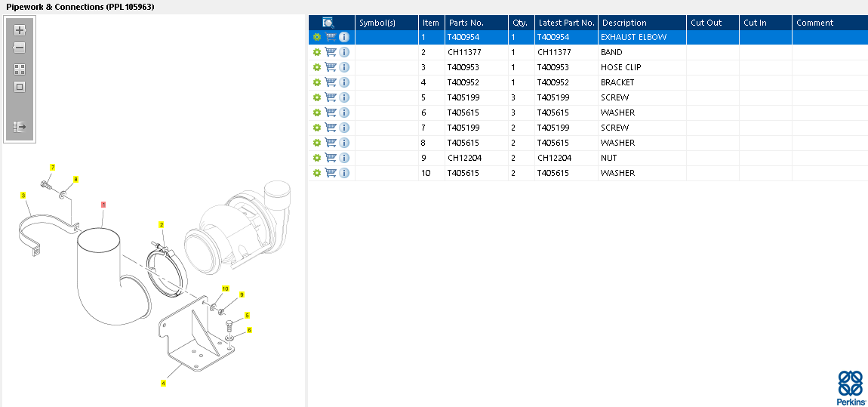Click the Comment column header

point(830,23)
